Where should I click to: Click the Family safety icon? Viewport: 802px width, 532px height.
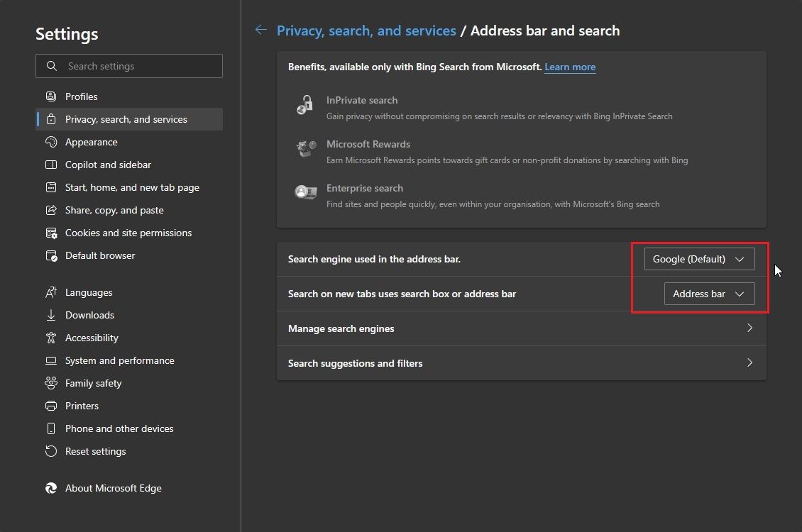tap(51, 383)
